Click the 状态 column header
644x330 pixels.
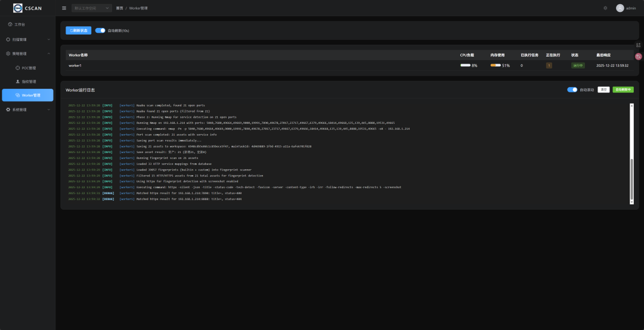(x=575, y=55)
